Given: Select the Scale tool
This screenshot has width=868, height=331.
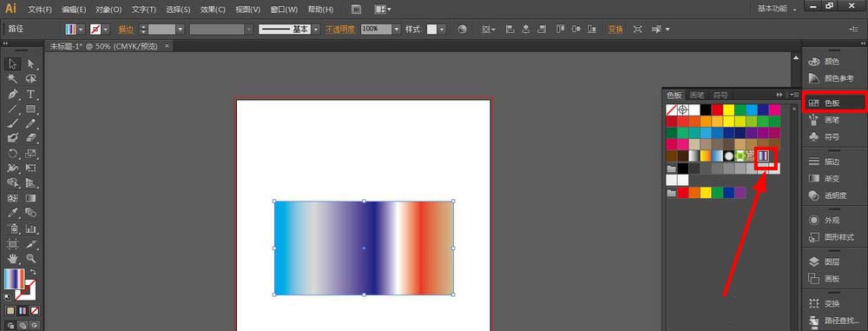Looking at the screenshot, I should pos(31,153).
